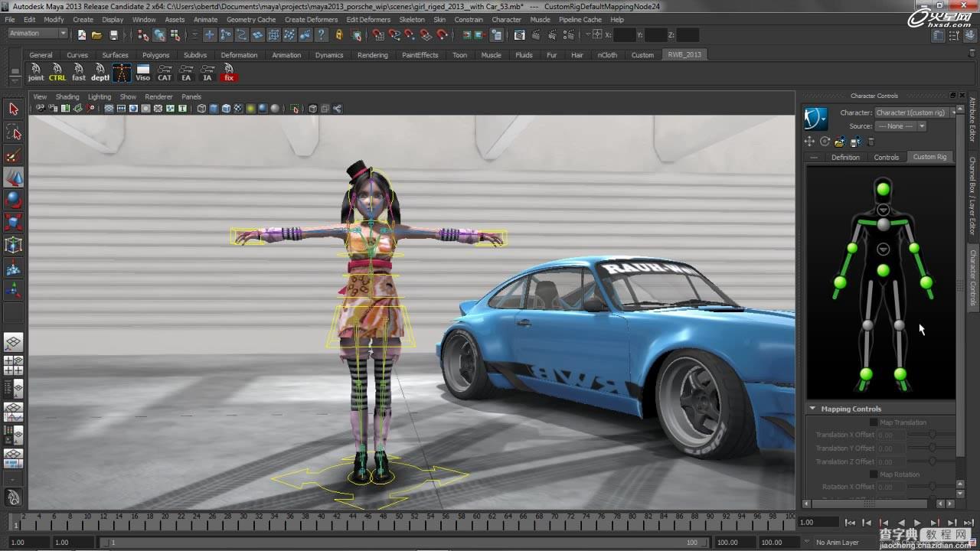Adjust the Rotation X Offset slider
The width and height of the screenshot is (980, 551).
(932, 487)
